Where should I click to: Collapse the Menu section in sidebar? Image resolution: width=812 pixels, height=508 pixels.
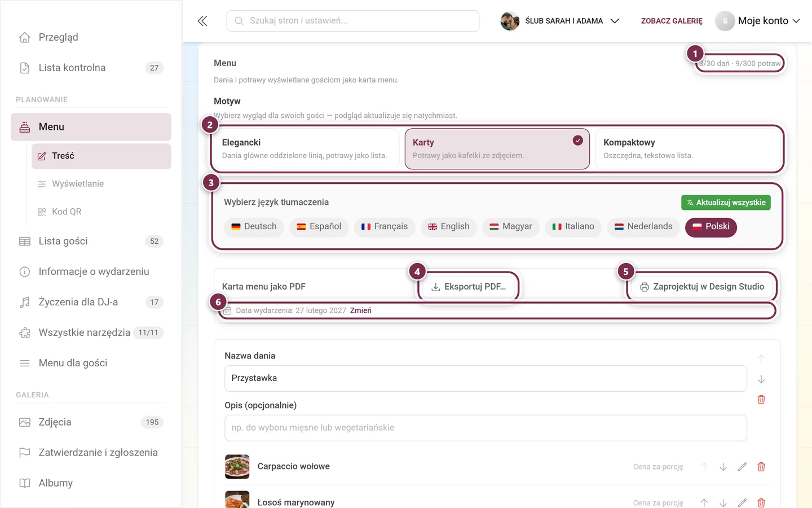(91, 127)
